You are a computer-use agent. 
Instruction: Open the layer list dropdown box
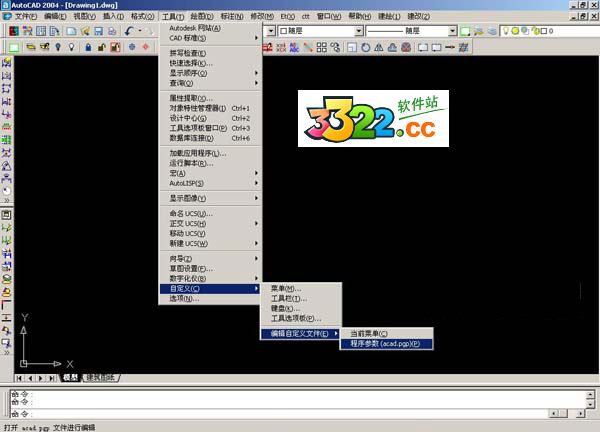coord(550,31)
